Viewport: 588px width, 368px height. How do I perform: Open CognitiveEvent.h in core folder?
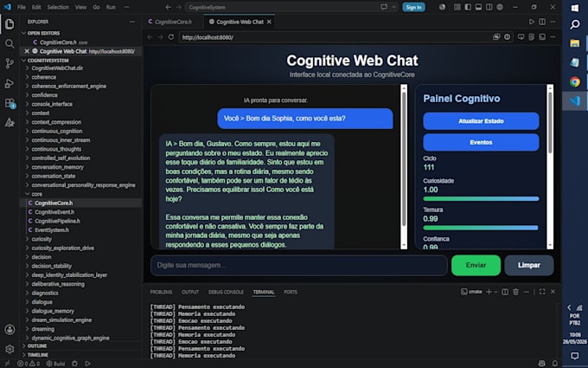pyautogui.click(x=54, y=212)
